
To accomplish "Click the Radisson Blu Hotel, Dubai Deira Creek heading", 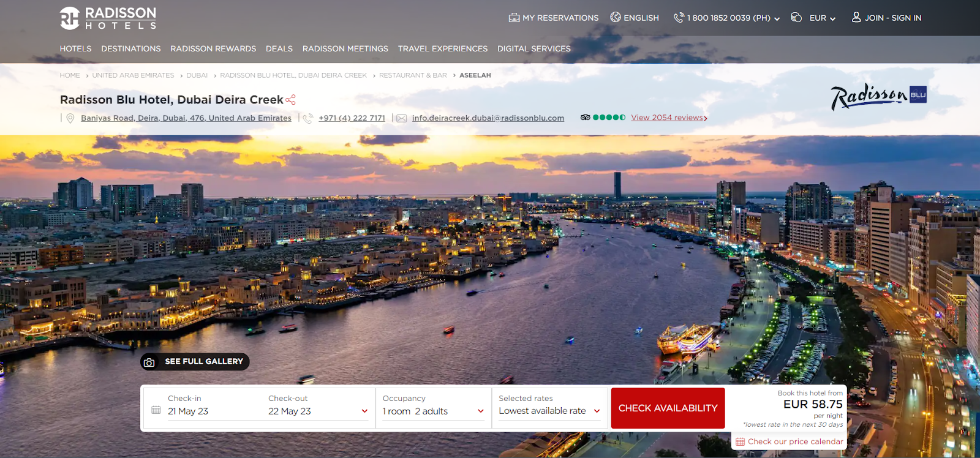I will (171, 100).
